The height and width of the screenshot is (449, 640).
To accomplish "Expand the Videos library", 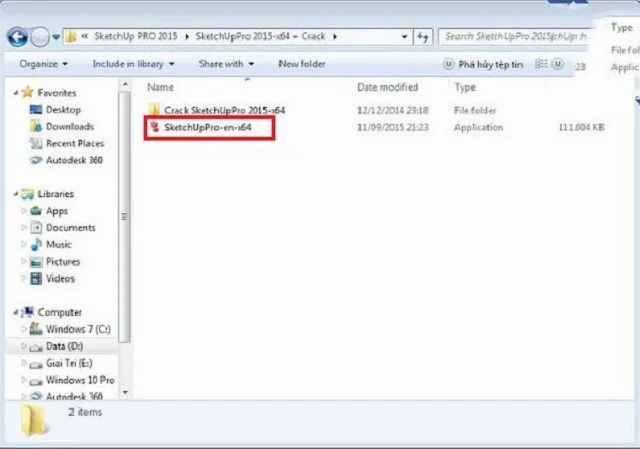I will [x=23, y=278].
